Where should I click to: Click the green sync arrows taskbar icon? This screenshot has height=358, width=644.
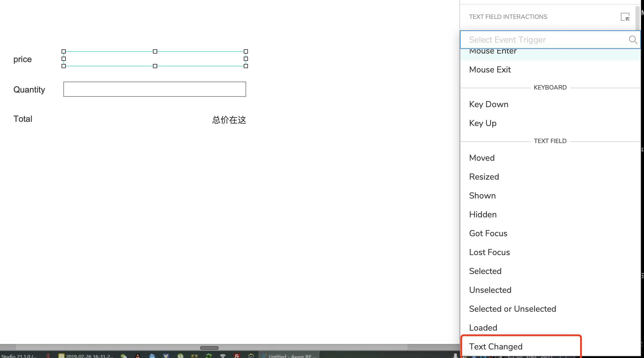click(209, 356)
